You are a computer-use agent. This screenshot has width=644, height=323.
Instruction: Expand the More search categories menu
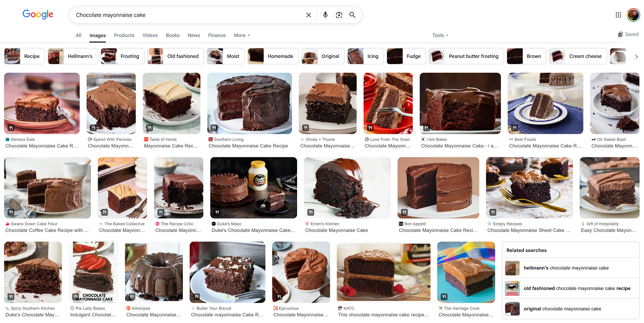(x=242, y=35)
